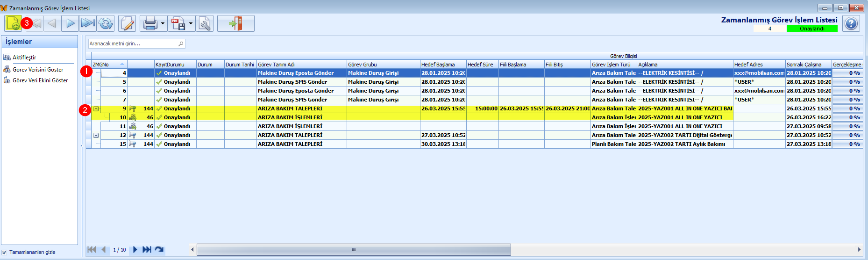Open printer options dropdown arrow

(163, 23)
